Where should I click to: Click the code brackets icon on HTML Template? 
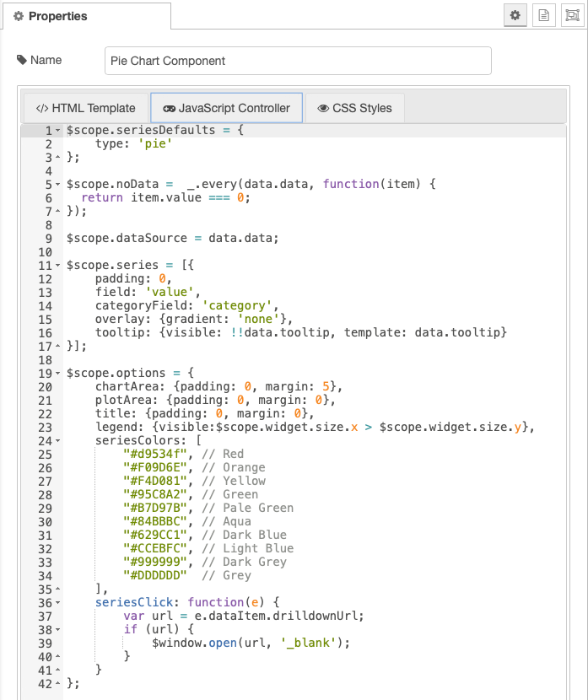pos(42,109)
